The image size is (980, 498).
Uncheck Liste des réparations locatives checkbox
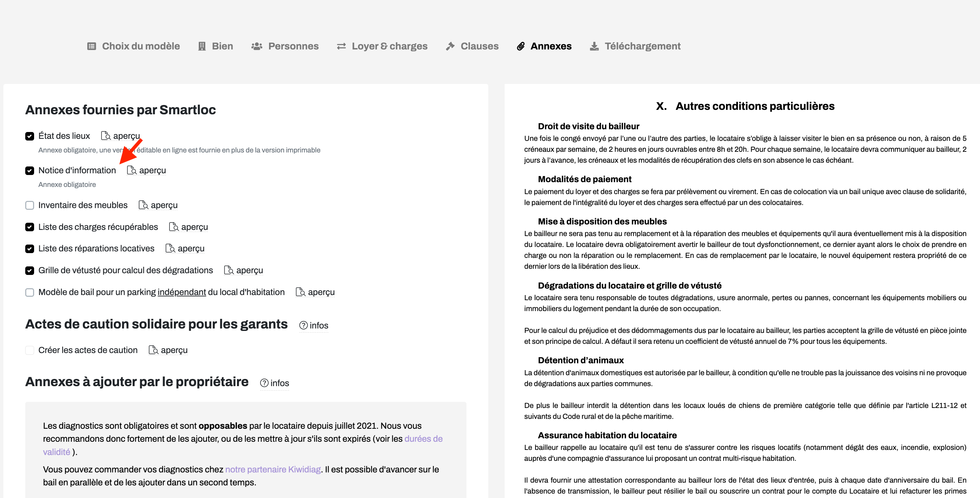[x=30, y=249]
